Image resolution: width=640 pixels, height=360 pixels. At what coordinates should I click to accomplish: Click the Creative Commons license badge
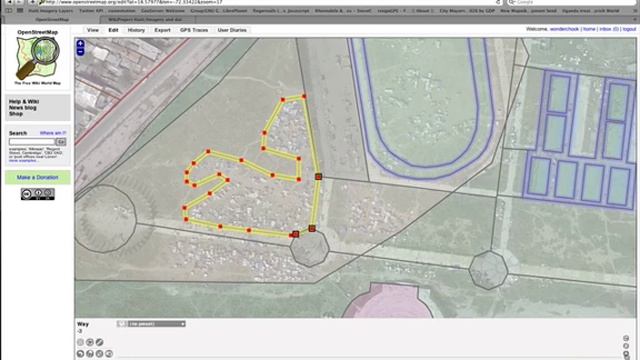(38, 194)
